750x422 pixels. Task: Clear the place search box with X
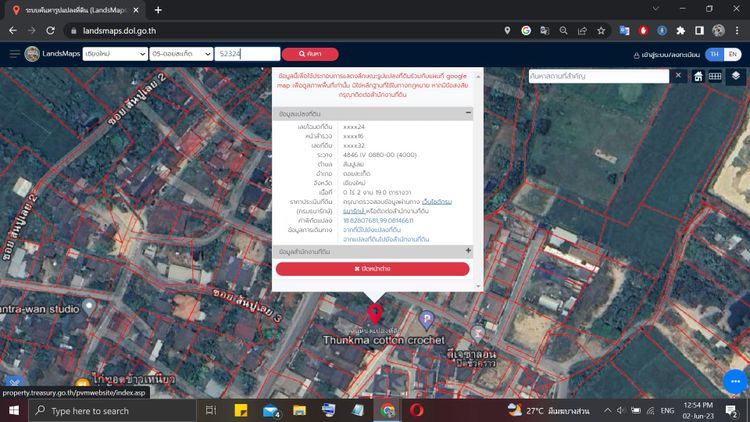click(x=678, y=76)
